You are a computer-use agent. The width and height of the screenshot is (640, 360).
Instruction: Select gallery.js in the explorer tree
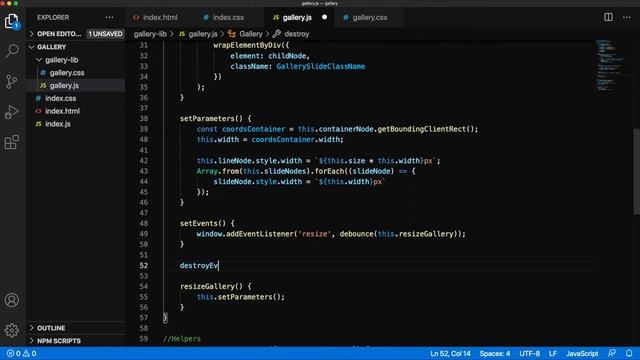coord(64,85)
